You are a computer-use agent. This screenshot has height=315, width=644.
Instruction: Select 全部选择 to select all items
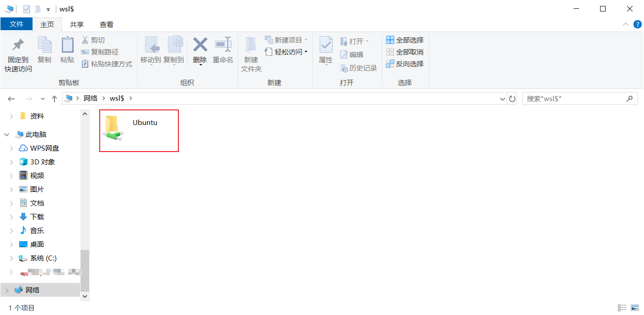405,40
